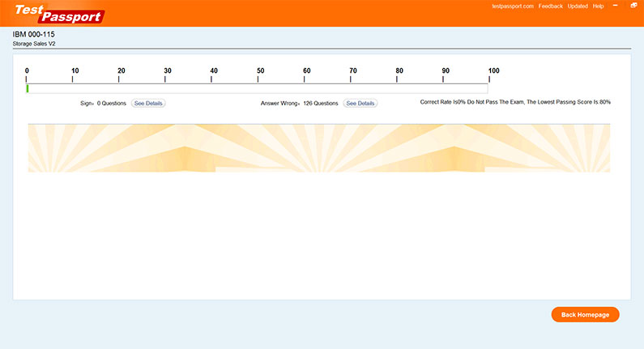Click the 100 mark on score scale
Viewport: 644px width, 349px height.
[493, 70]
